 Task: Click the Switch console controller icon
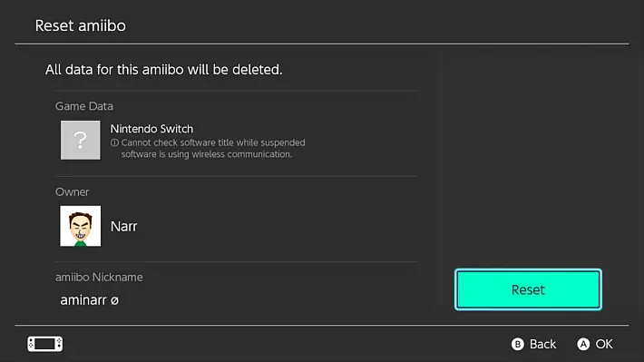pyautogui.click(x=45, y=344)
